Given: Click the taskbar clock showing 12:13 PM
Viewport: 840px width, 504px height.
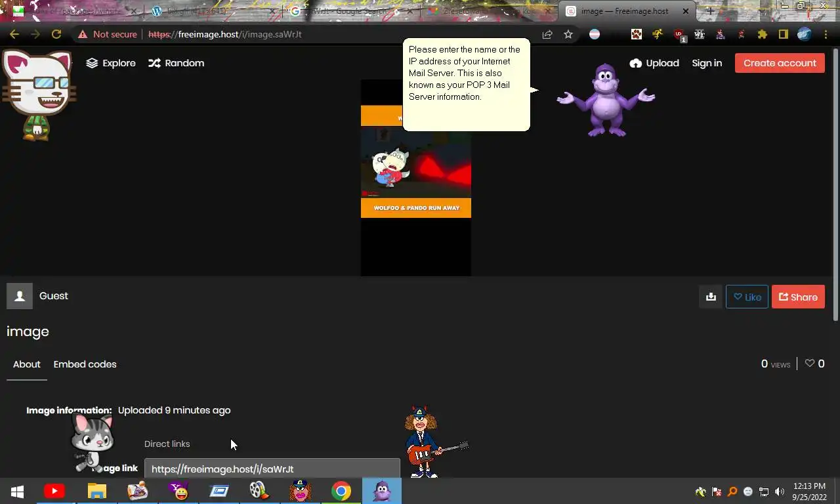Looking at the screenshot, I should pos(809,492).
